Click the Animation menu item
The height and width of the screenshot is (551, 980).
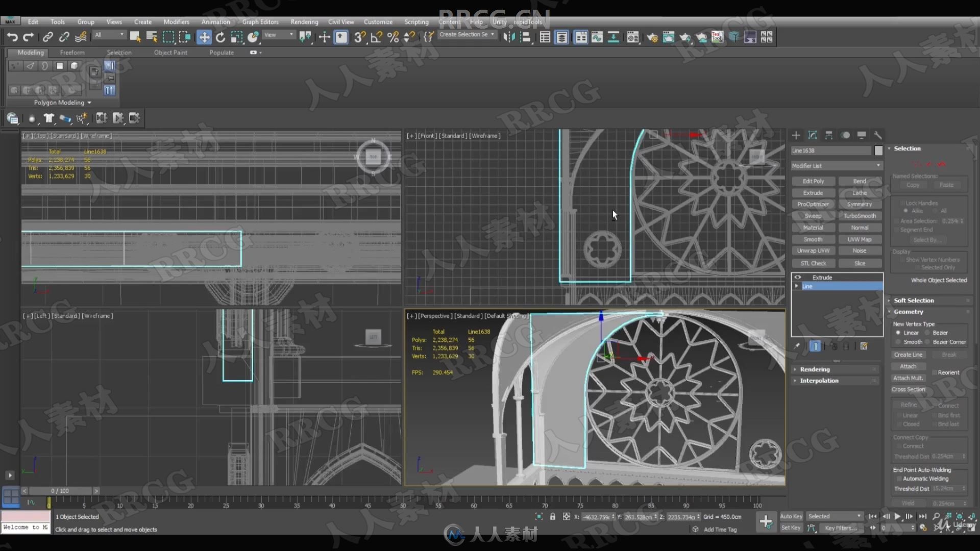pos(215,22)
